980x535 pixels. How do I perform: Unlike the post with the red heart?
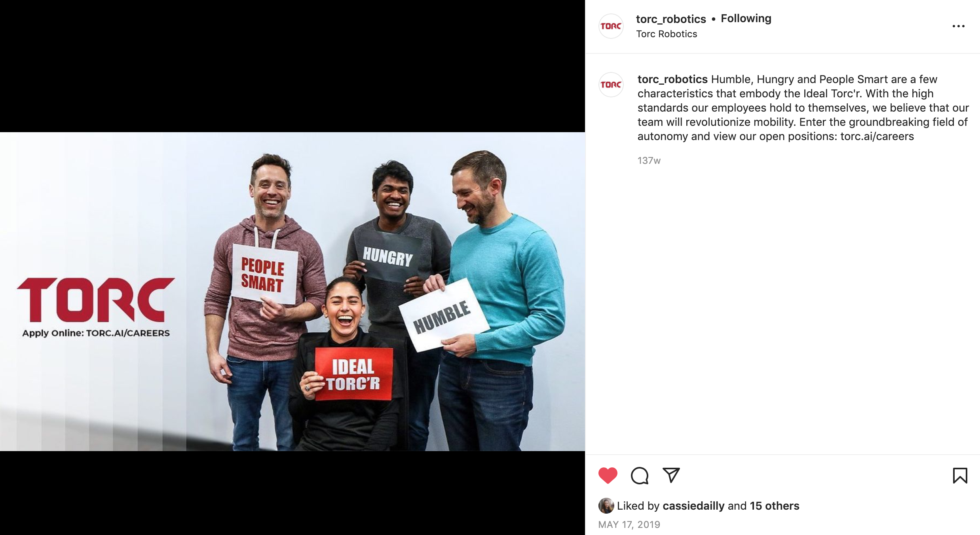pyautogui.click(x=608, y=476)
